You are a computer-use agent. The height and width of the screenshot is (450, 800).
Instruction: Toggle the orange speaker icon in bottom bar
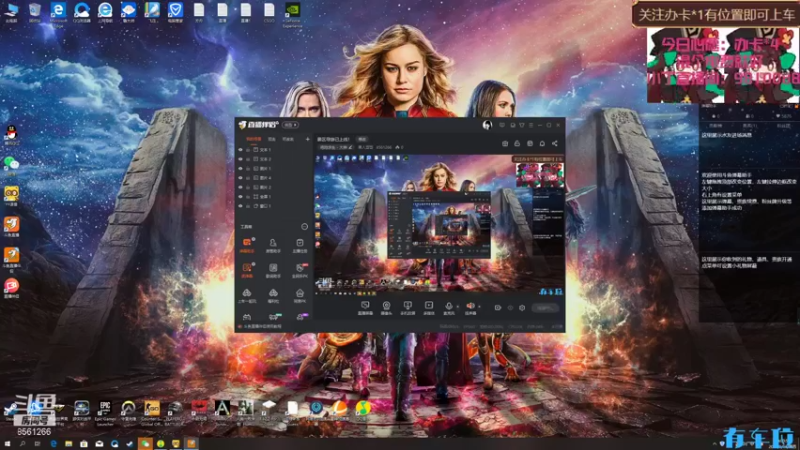click(x=470, y=307)
